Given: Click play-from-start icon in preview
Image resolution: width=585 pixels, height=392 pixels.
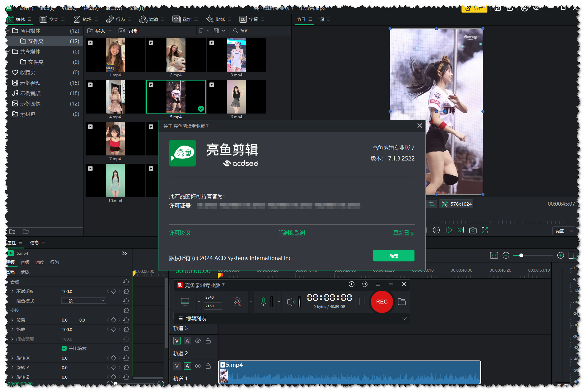Looking at the screenshot, I should pyautogui.click(x=449, y=230).
